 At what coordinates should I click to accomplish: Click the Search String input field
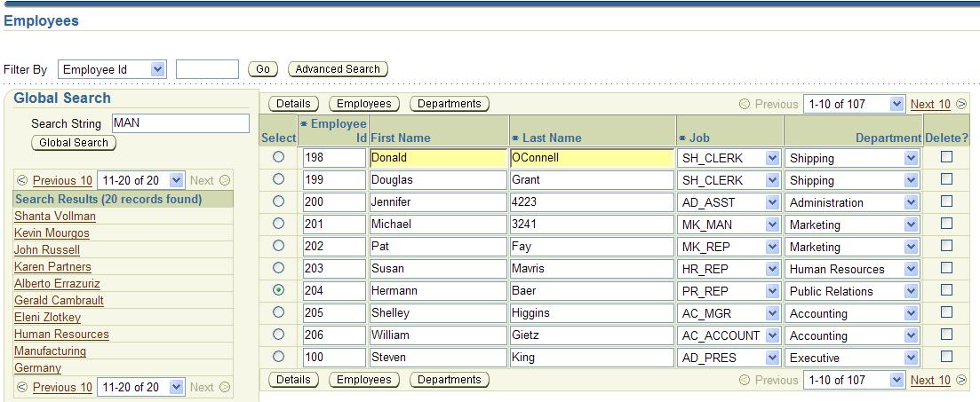[180, 123]
